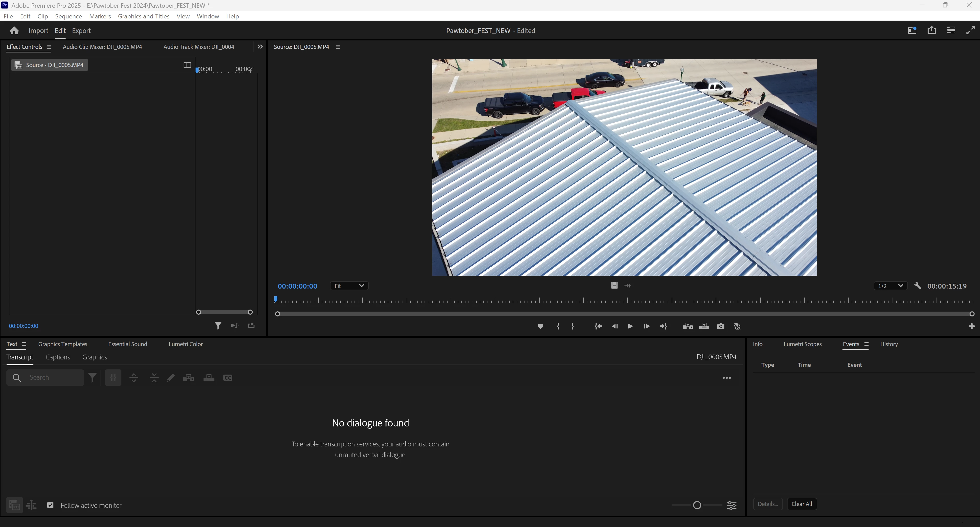
Task: Click the Add Marker icon in Source monitor
Action: [540, 326]
